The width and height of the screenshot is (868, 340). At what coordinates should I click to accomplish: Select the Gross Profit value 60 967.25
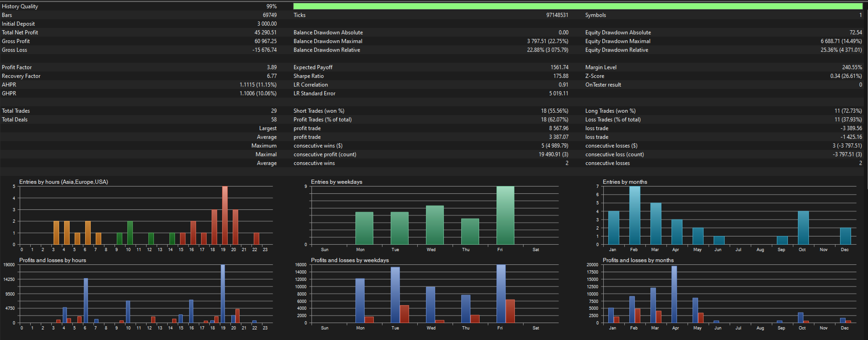pos(266,41)
